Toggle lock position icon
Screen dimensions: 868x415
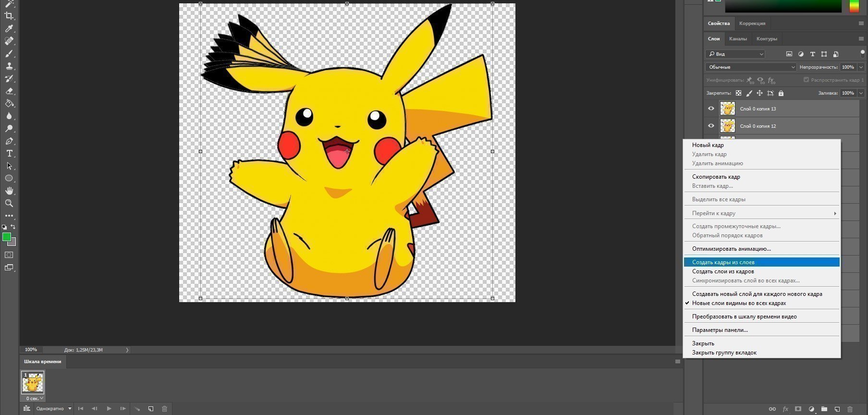(x=759, y=93)
